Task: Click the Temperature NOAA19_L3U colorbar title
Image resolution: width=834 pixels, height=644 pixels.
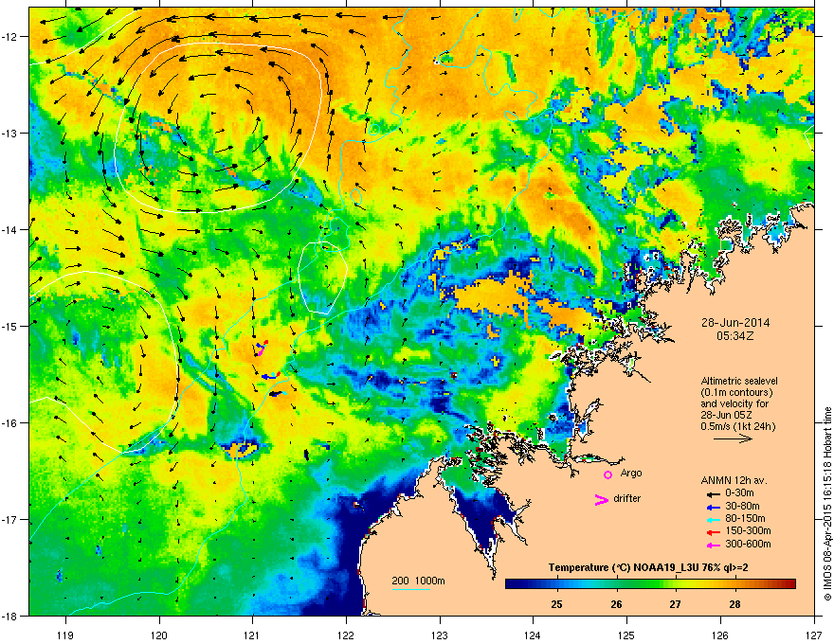Action: [x=648, y=567]
